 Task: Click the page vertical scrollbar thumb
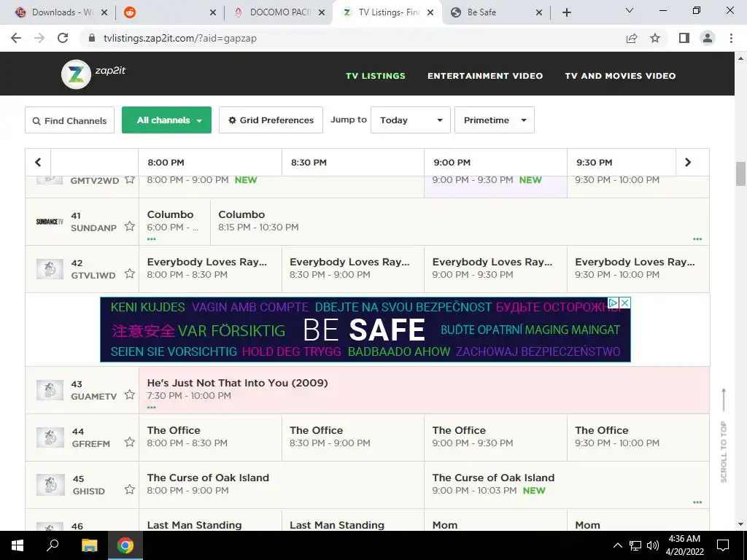tap(740, 174)
